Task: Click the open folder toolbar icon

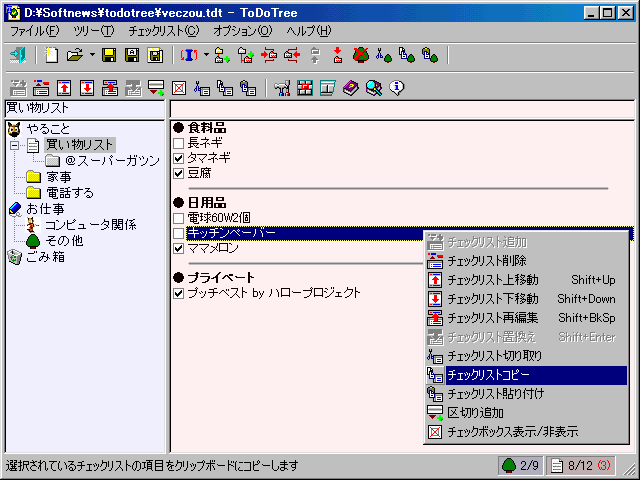Action: [75, 55]
